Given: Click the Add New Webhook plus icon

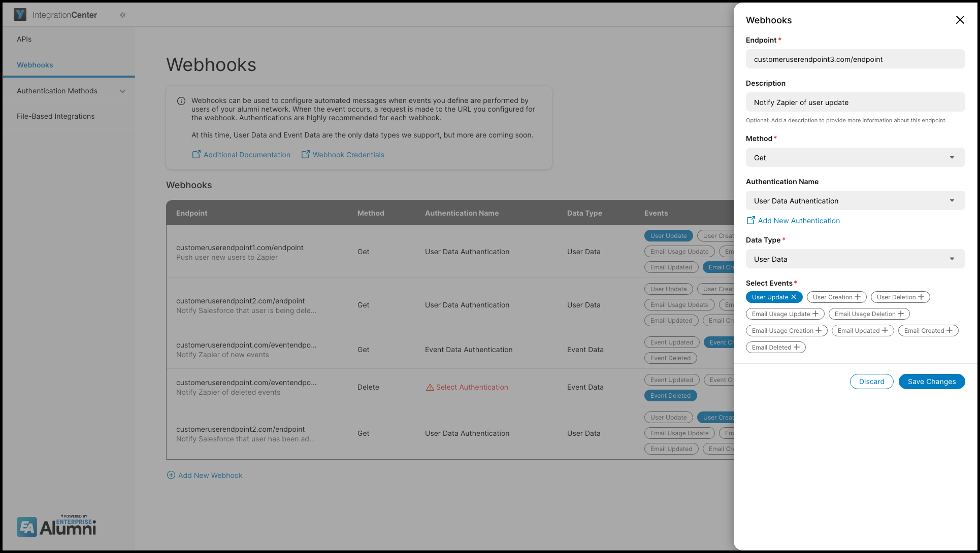Looking at the screenshot, I should coord(171,475).
